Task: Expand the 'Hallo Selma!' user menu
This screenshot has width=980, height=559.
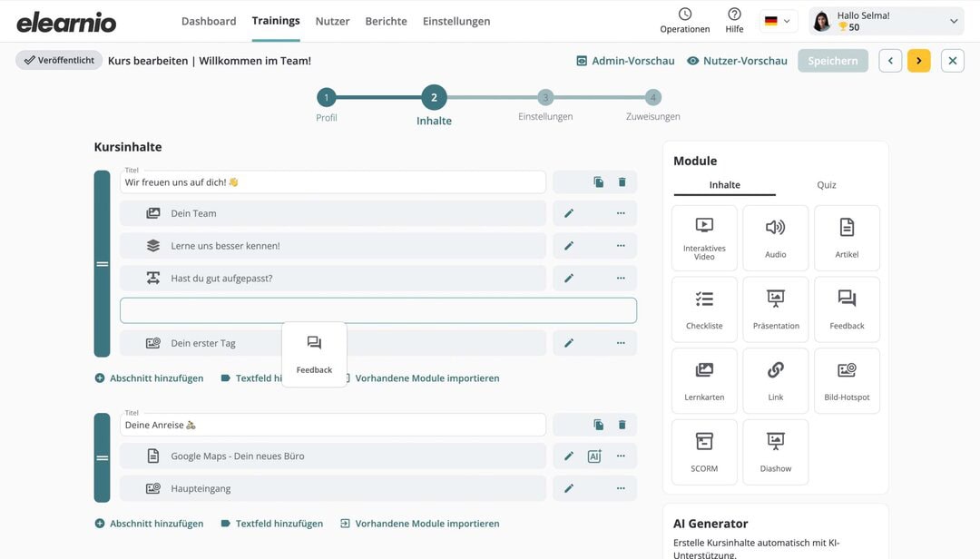Action: (887, 21)
